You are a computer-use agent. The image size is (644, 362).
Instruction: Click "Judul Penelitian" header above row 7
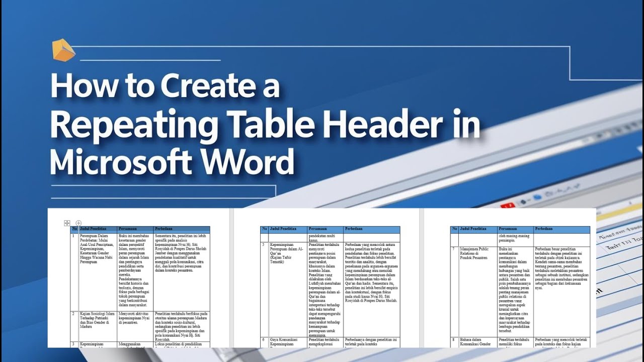pos(478,229)
